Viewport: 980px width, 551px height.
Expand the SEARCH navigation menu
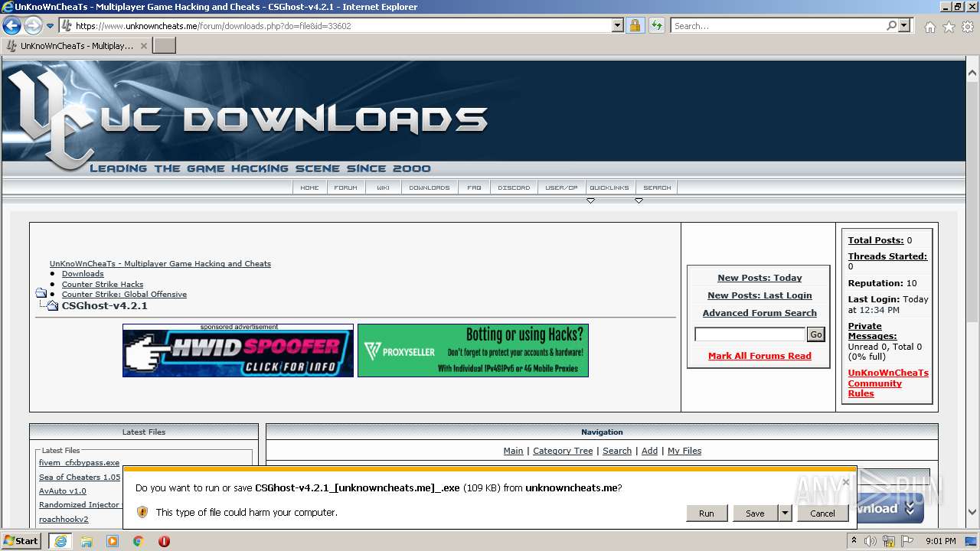657,187
